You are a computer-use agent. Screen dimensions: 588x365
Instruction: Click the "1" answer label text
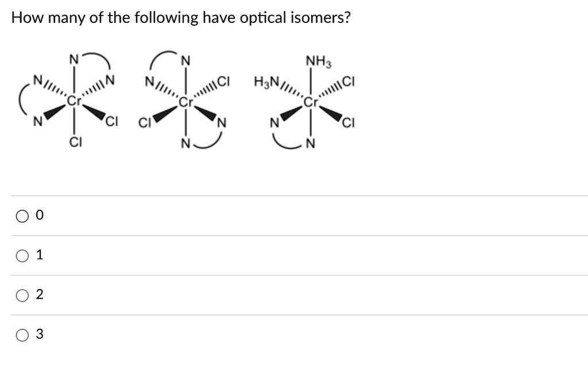point(40,255)
